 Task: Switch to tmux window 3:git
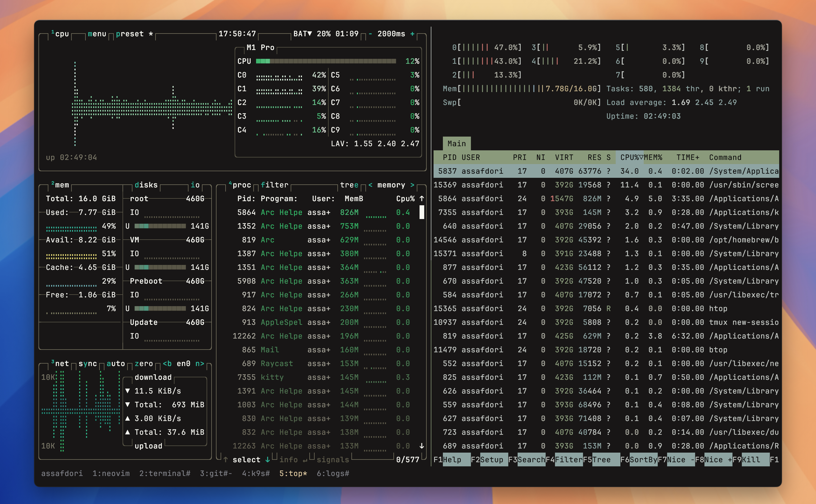tap(216, 474)
